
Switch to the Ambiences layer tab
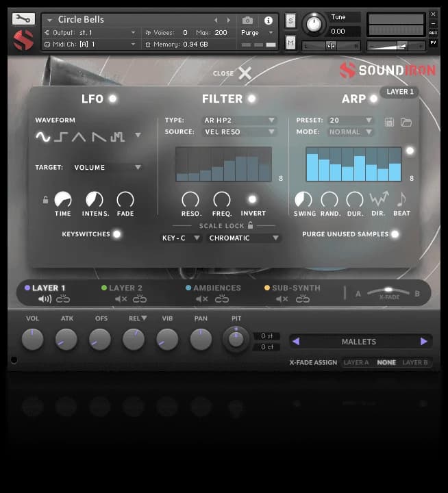coord(216,288)
